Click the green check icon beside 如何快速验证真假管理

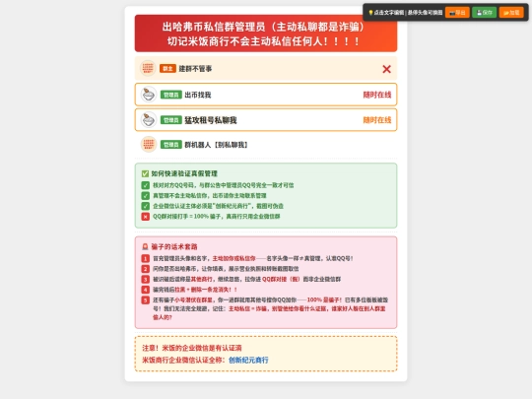click(x=145, y=173)
